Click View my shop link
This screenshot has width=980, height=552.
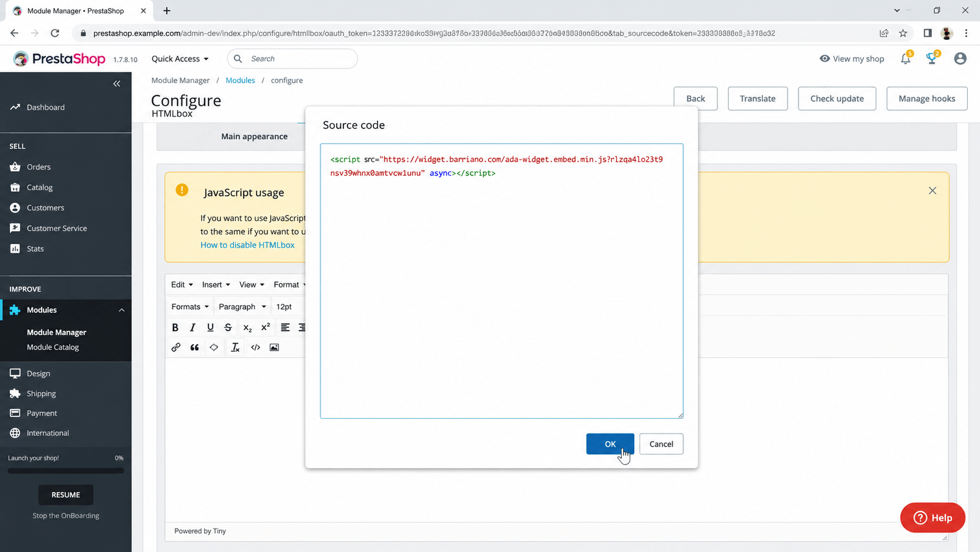[852, 59]
